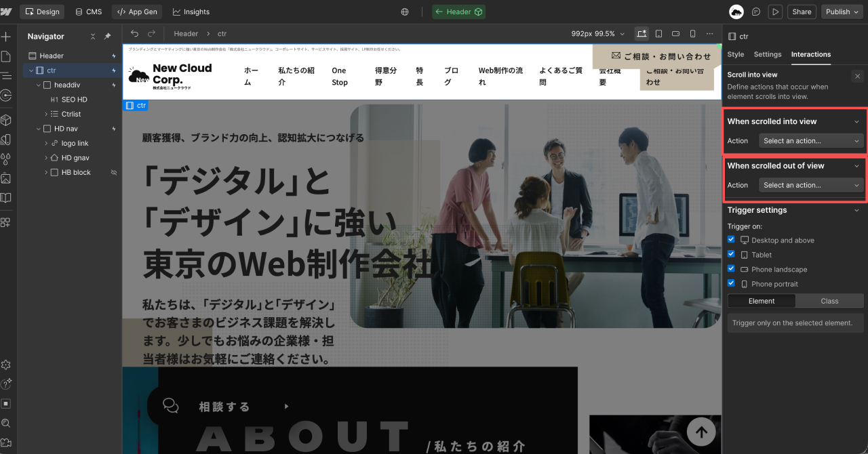Preview the site with play icon
Screen dimensions: 868x454
tap(775, 12)
